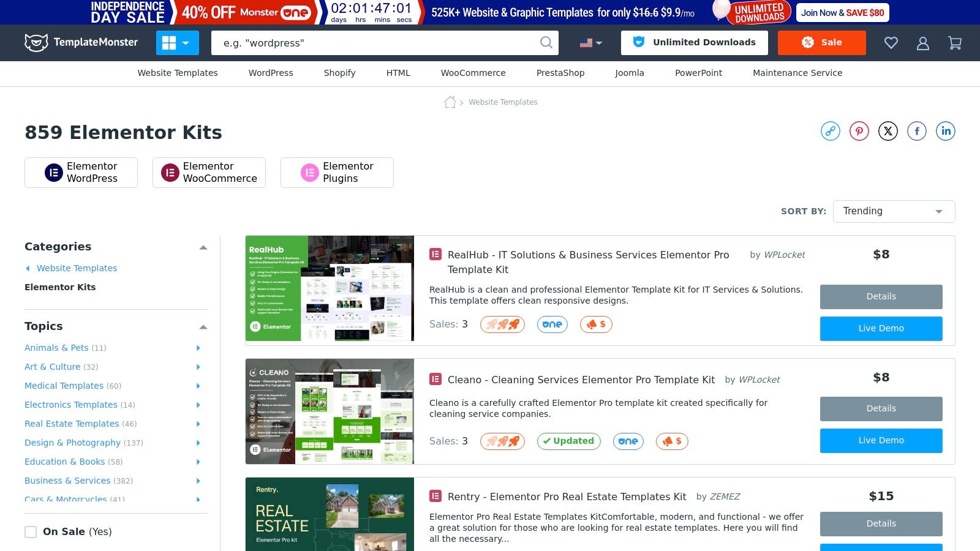Expand Medical Templates arrow

coord(198,386)
